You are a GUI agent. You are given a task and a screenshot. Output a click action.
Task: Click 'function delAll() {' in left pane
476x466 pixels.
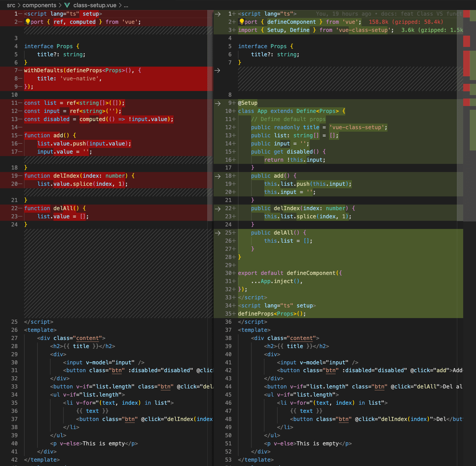coord(55,208)
